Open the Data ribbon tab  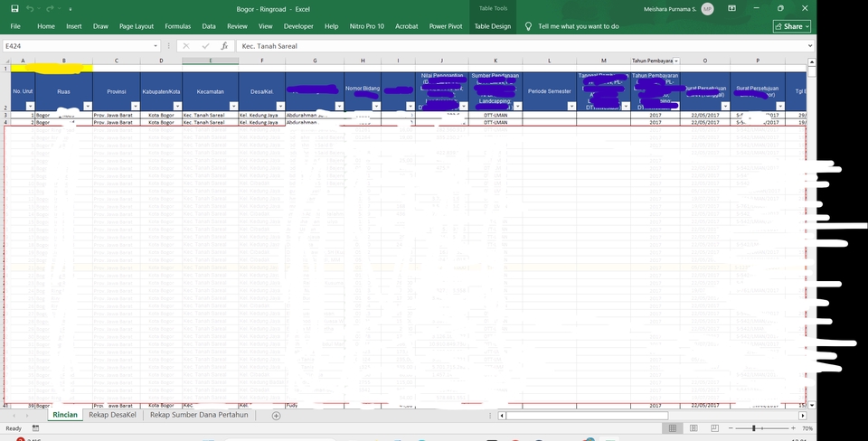pos(209,26)
